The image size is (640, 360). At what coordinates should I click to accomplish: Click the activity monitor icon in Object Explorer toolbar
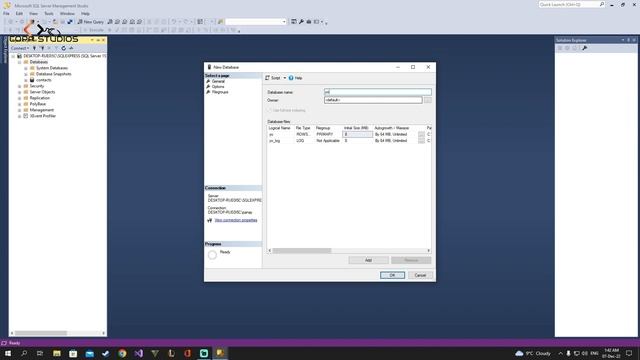click(71, 48)
